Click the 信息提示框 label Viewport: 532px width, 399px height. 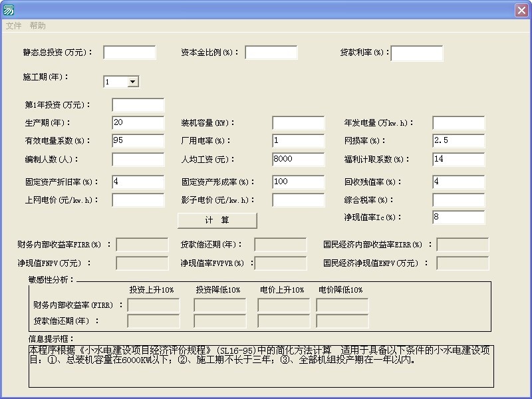click(51, 339)
